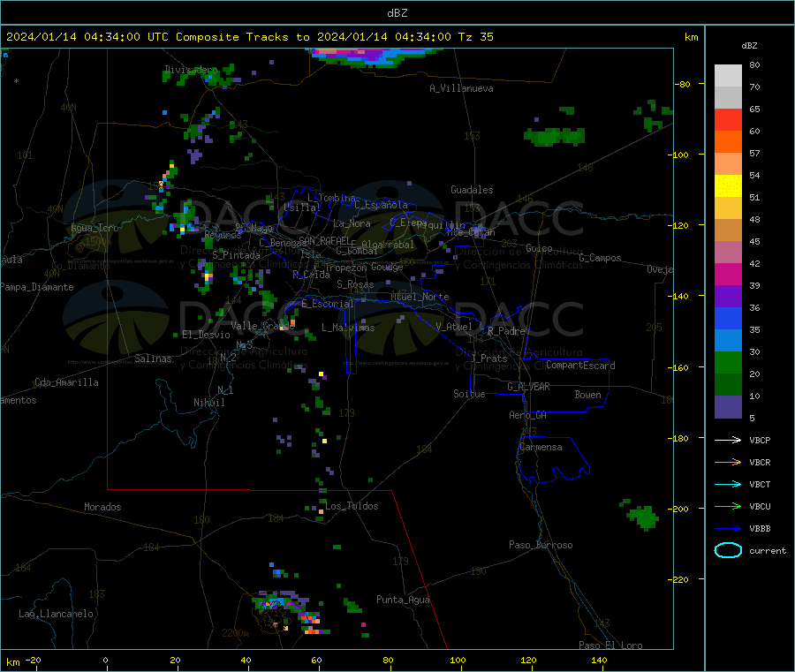Viewport: 795px width, 672px height.
Task: Click the Guadales map label
Action: point(472,190)
